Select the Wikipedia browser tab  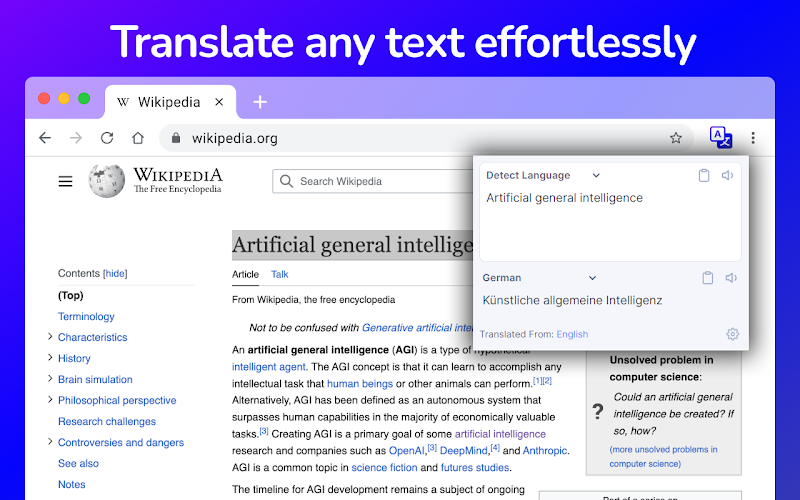click(170, 102)
